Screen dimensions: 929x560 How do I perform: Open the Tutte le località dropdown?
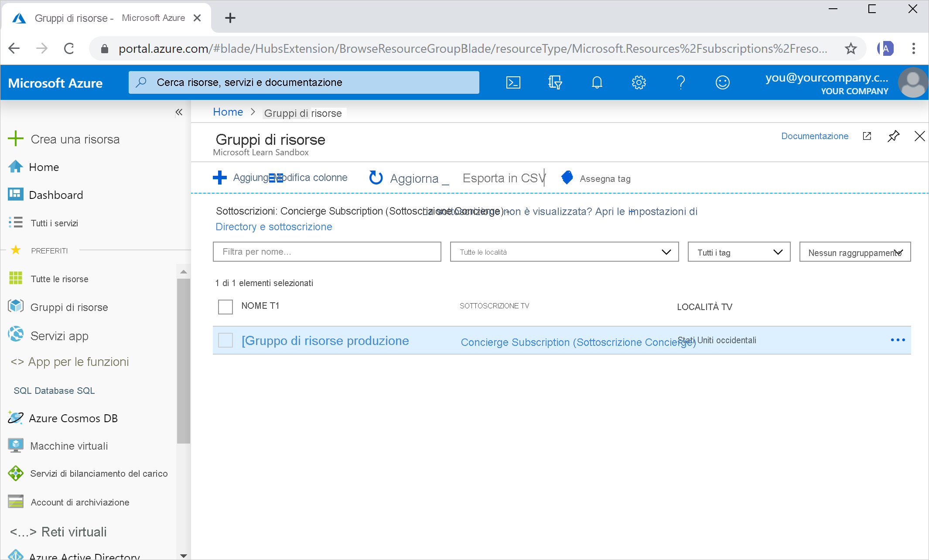pos(564,252)
